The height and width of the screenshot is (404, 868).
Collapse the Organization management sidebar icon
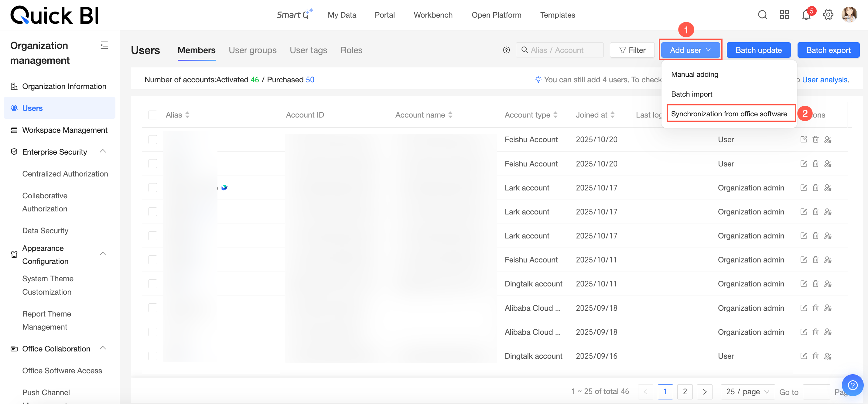(x=104, y=45)
